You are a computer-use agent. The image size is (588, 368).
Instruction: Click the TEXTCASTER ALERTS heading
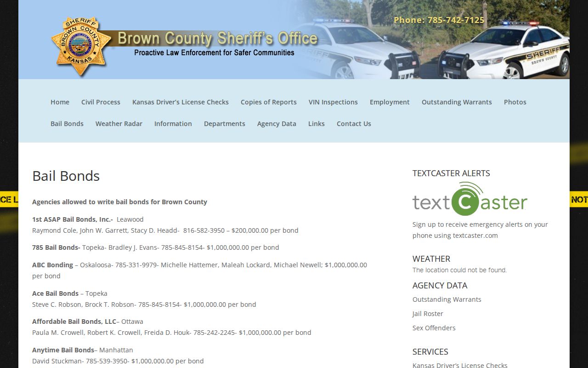451,173
